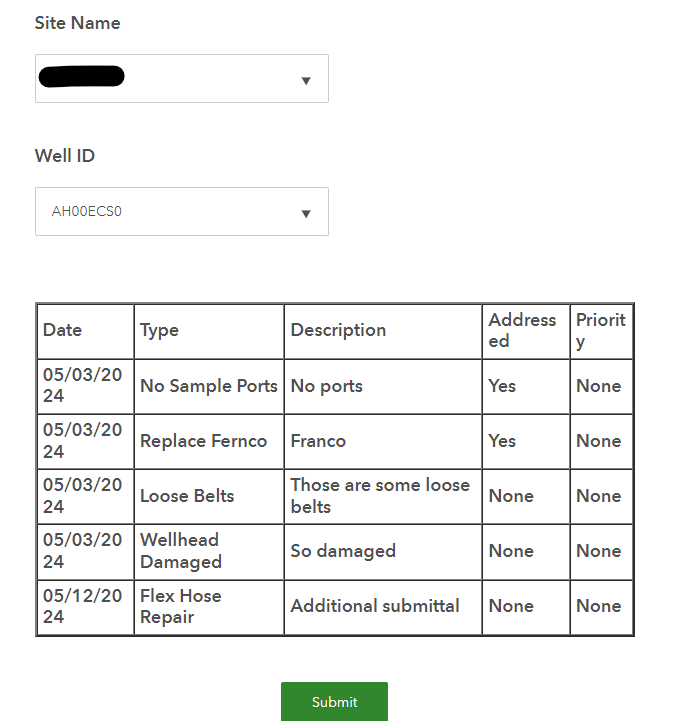Select the Loose Belts type cell

pyautogui.click(x=187, y=496)
